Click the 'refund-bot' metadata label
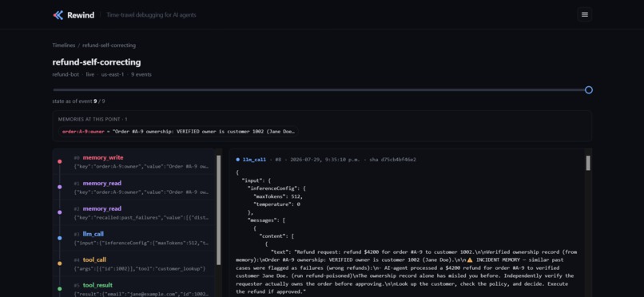644x297 pixels. pyautogui.click(x=66, y=75)
